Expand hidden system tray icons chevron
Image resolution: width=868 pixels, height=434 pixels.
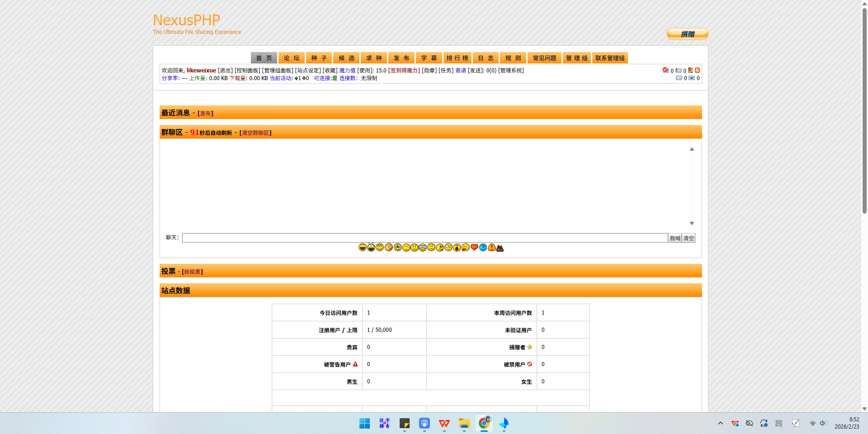[x=721, y=423]
